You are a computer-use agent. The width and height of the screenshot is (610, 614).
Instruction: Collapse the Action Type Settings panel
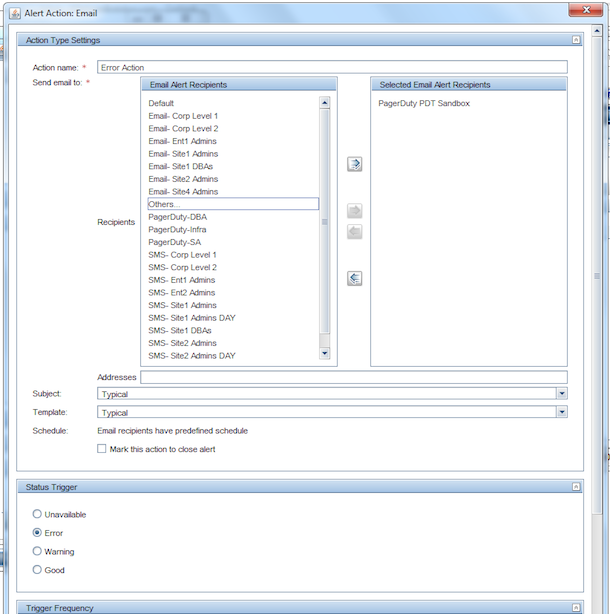tap(576, 39)
